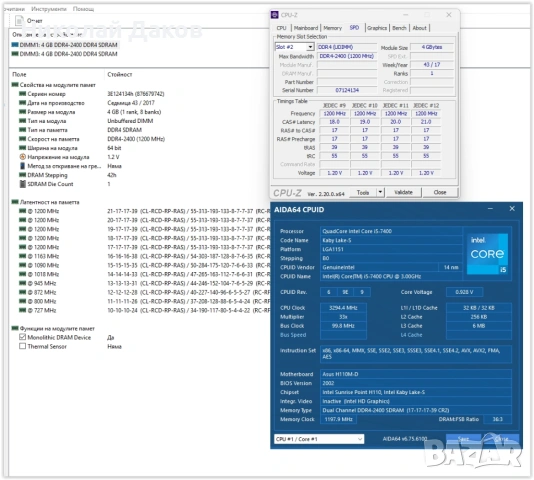Screen dimensions: 534x480
Task: Click the SDRAM Die Count chip icon
Action: (x=22, y=184)
